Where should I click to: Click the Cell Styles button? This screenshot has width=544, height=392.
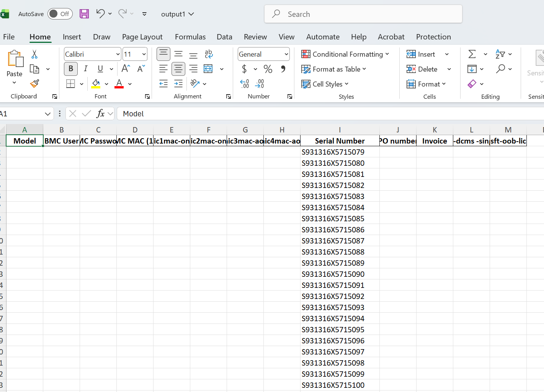pyautogui.click(x=325, y=84)
